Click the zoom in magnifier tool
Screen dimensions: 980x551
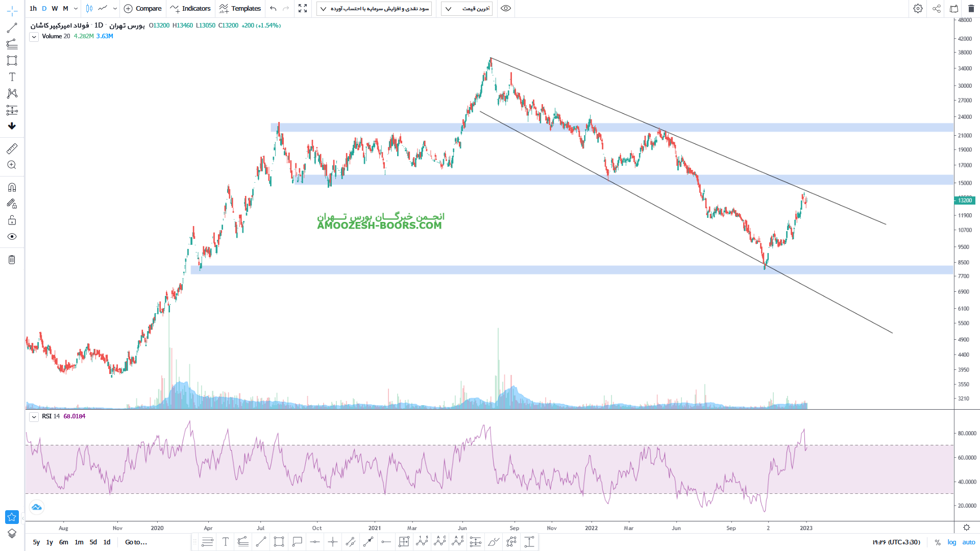(12, 165)
